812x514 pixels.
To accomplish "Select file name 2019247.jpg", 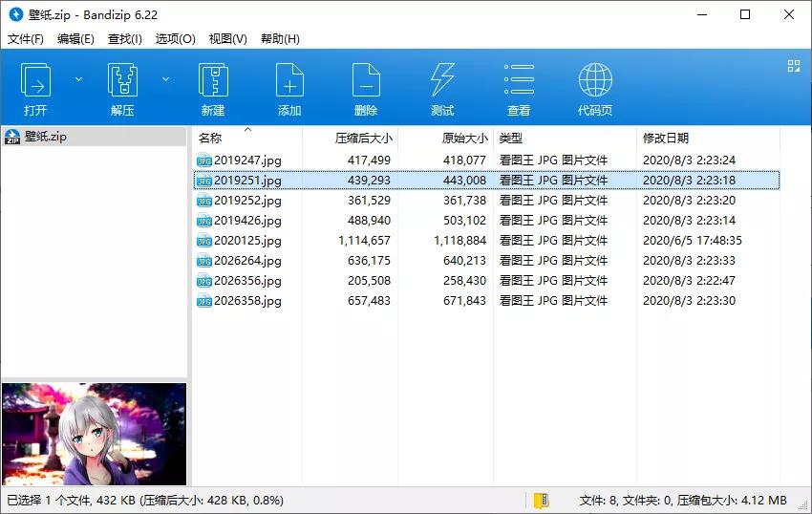I will [x=247, y=161].
